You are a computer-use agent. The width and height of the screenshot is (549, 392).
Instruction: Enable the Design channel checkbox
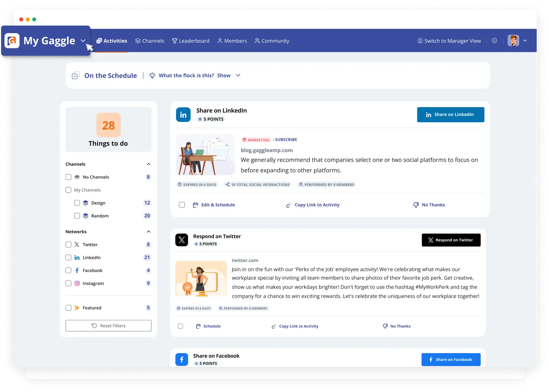point(77,203)
